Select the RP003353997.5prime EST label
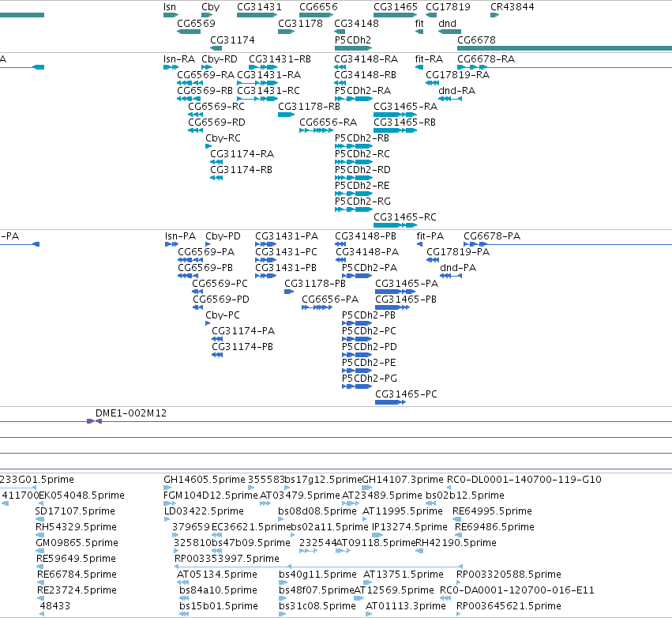This screenshot has width=672, height=618. click(x=227, y=559)
